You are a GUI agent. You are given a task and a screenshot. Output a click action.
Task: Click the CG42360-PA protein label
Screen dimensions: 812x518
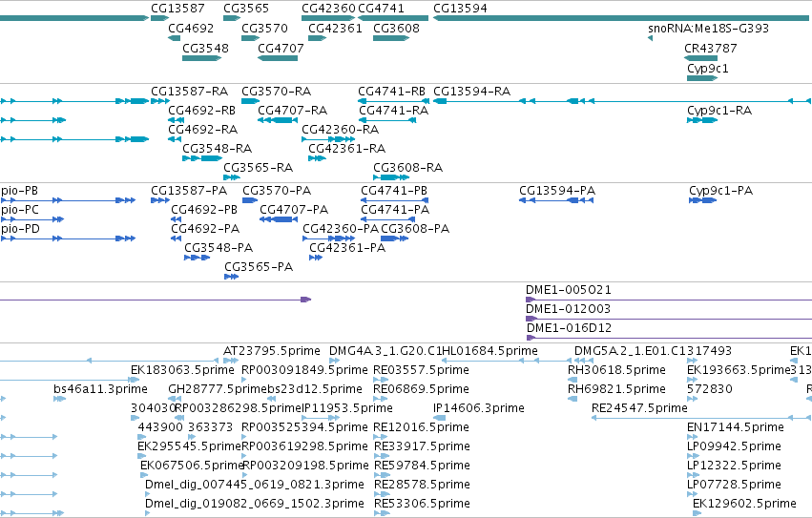coord(341,229)
